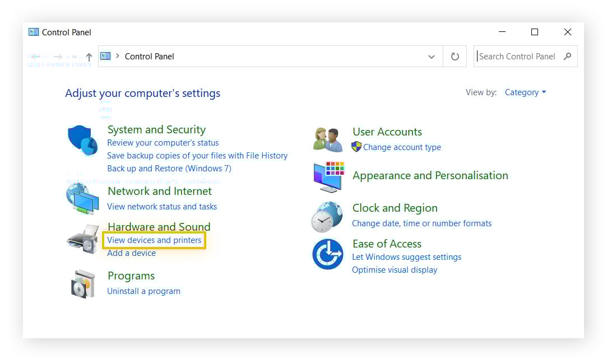607x364 pixels.
Task: Click the User Accounts people icon
Action: pyautogui.click(x=327, y=139)
